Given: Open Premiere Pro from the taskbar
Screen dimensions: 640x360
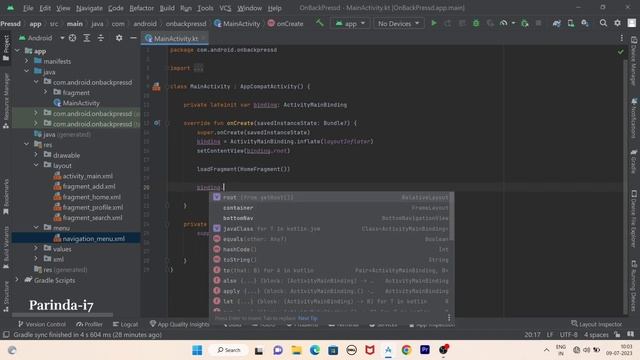Looking at the screenshot, I should tap(424, 350).
